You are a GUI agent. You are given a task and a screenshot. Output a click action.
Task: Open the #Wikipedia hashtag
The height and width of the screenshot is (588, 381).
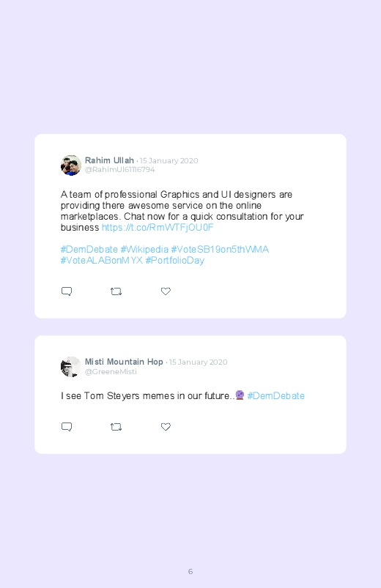pyautogui.click(x=144, y=250)
